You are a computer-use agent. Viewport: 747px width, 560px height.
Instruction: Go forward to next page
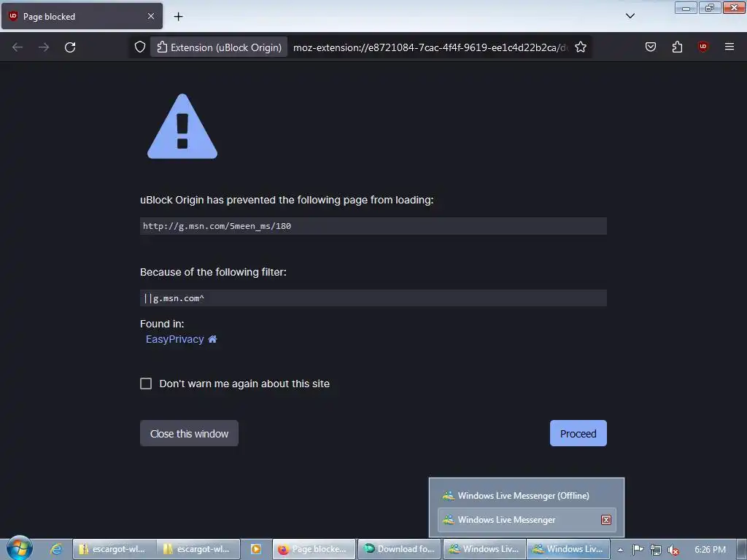point(44,47)
